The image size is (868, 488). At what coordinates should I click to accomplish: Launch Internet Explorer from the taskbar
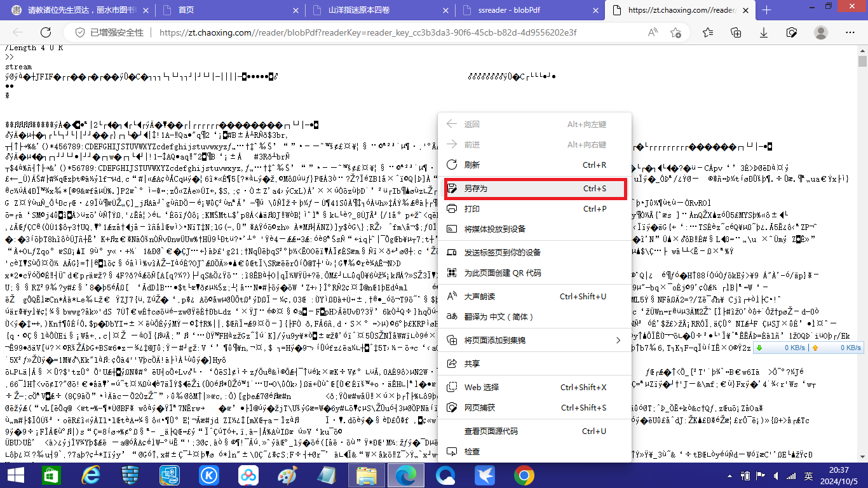click(91, 475)
